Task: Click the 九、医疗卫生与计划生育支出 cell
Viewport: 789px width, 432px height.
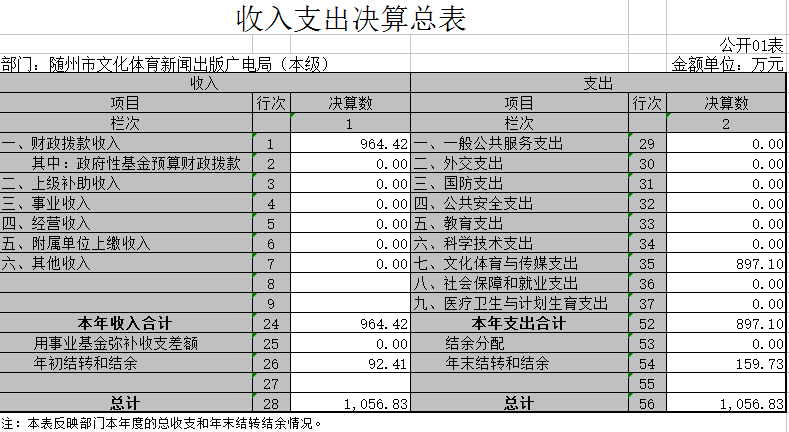Action: click(x=511, y=303)
